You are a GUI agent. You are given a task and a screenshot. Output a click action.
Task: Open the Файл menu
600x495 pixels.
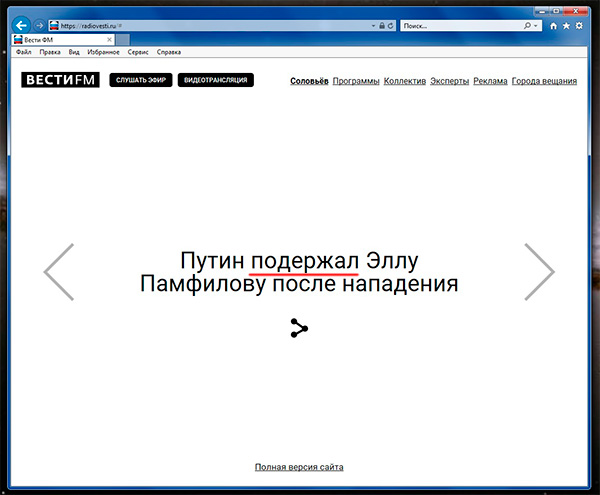(25, 51)
